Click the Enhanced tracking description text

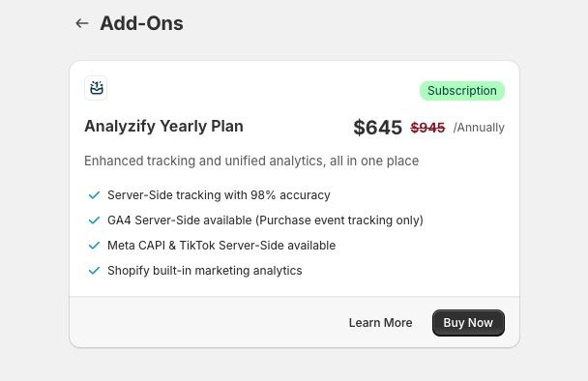point(251,161)
